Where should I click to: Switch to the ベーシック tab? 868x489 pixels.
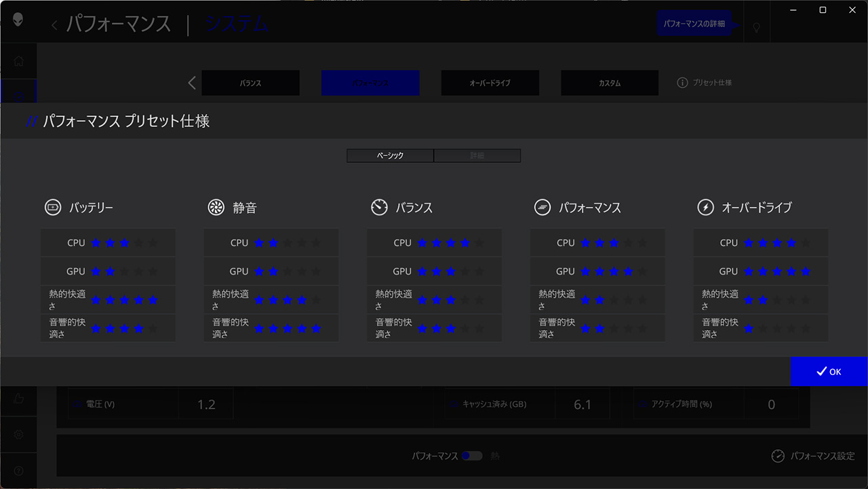390,156
